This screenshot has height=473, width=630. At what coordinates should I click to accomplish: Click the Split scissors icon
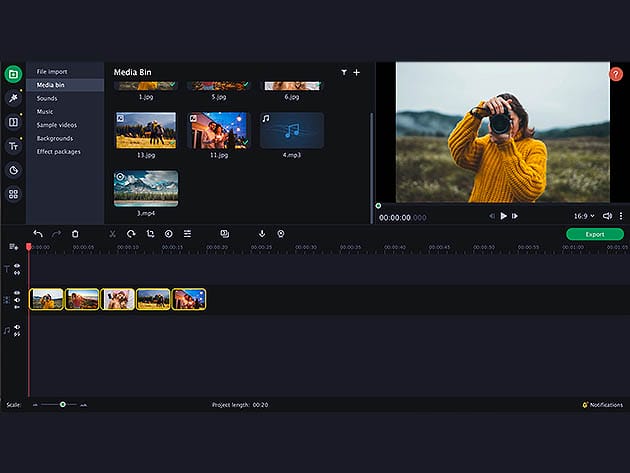coord(112,234)
